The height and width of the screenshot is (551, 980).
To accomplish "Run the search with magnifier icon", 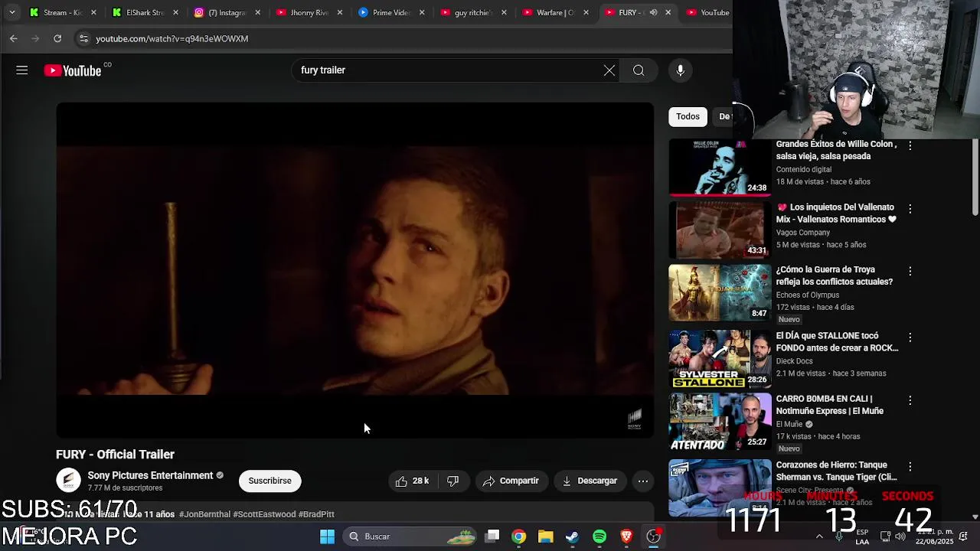I will tap(639, 70).
